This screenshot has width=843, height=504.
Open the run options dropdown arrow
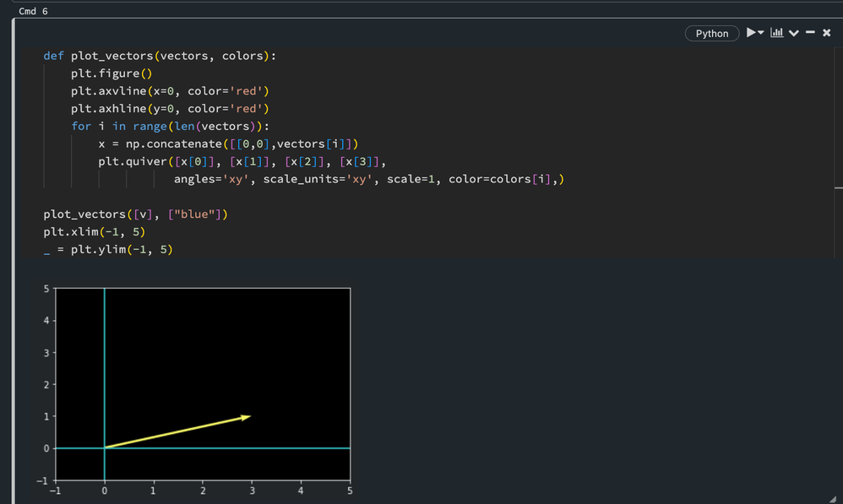[761, 33]
